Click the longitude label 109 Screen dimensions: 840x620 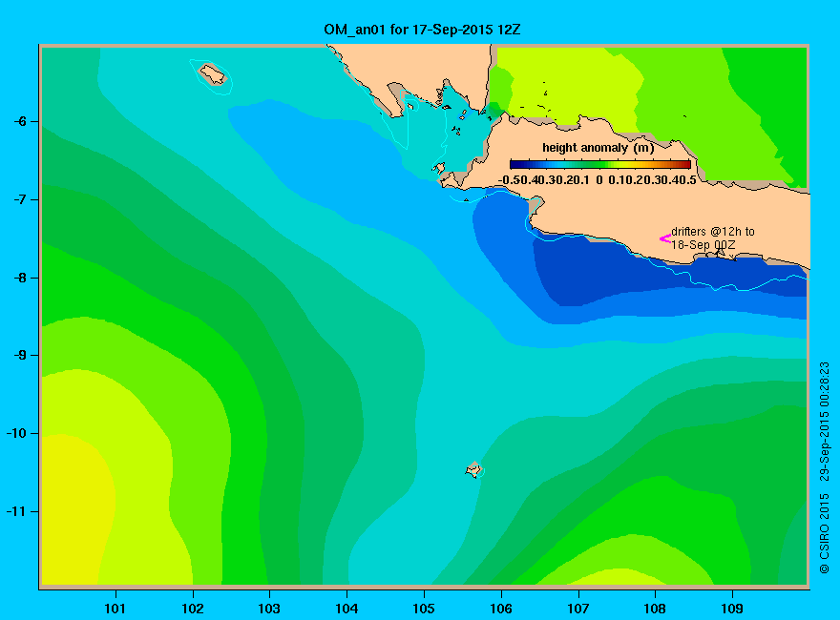pyautogui.click(x=732, y=609)
